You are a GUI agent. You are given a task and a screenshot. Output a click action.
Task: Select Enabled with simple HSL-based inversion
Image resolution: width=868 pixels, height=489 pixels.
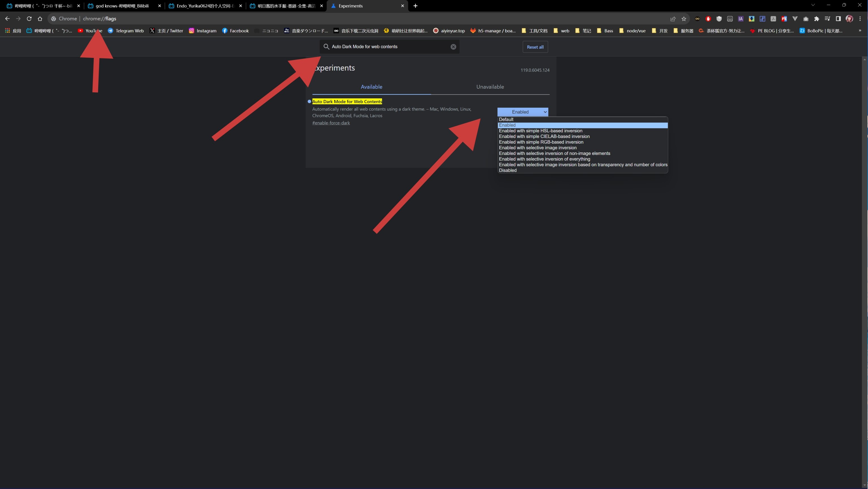540,131
